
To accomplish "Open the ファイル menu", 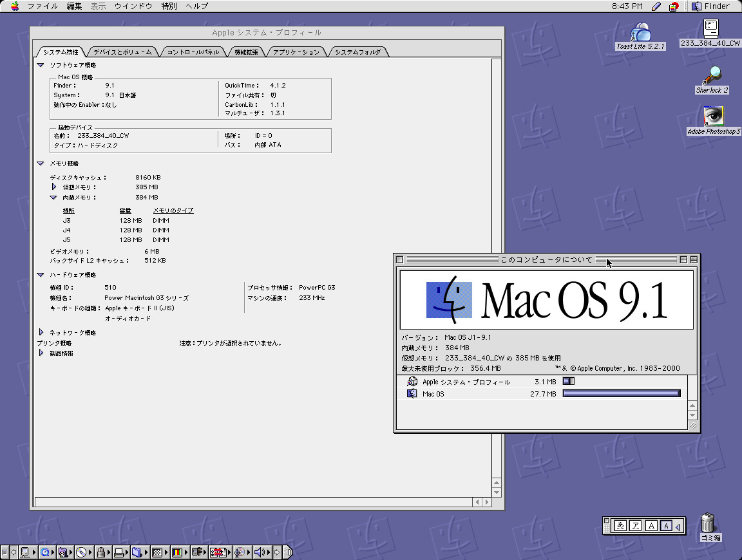I will pyautogui.click(x=43, y=6).
